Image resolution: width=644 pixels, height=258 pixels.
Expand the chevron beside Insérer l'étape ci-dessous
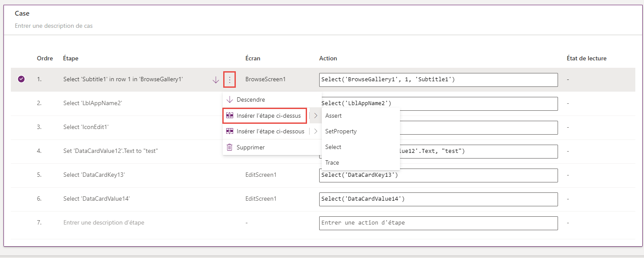[x=316, y=132]
